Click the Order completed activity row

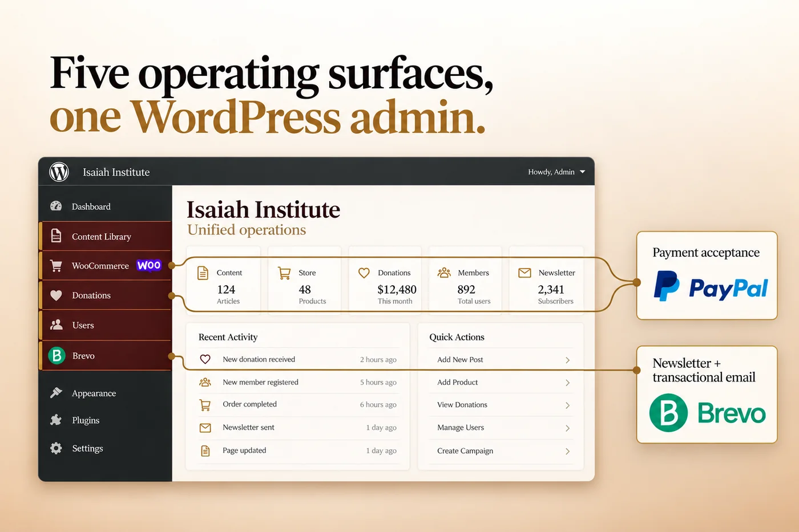pos(298,405)
